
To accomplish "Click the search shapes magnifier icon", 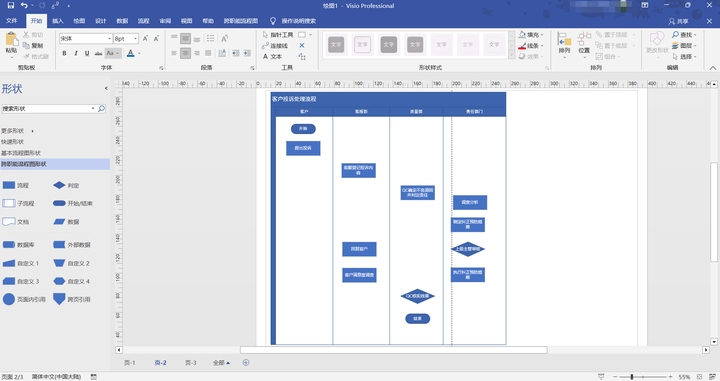I will tap(101, 109).
